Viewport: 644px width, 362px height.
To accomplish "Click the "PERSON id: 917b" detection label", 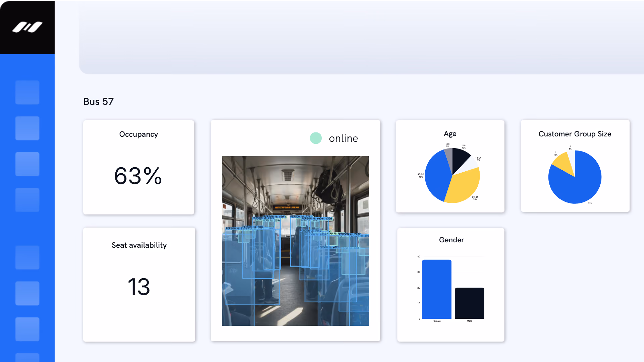I will coord(263,218).
